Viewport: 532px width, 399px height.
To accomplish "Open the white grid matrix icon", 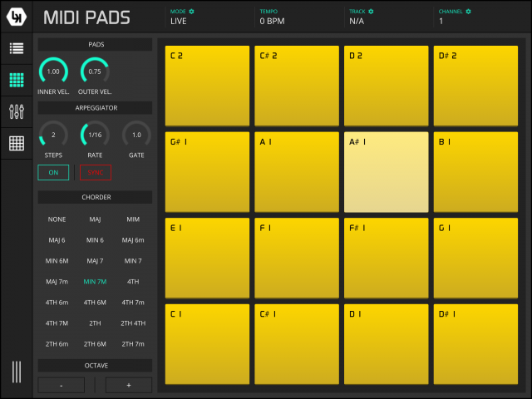I will [17, 143].
